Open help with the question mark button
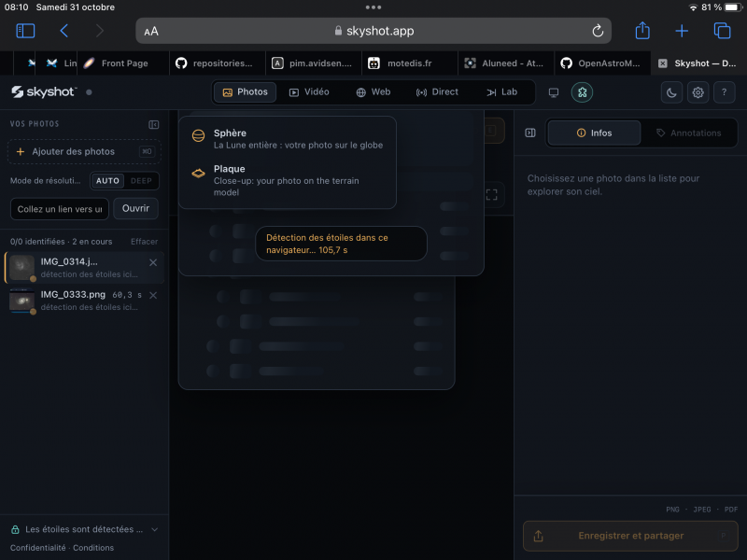The image size is (747, 560). [x=725, y=92]
